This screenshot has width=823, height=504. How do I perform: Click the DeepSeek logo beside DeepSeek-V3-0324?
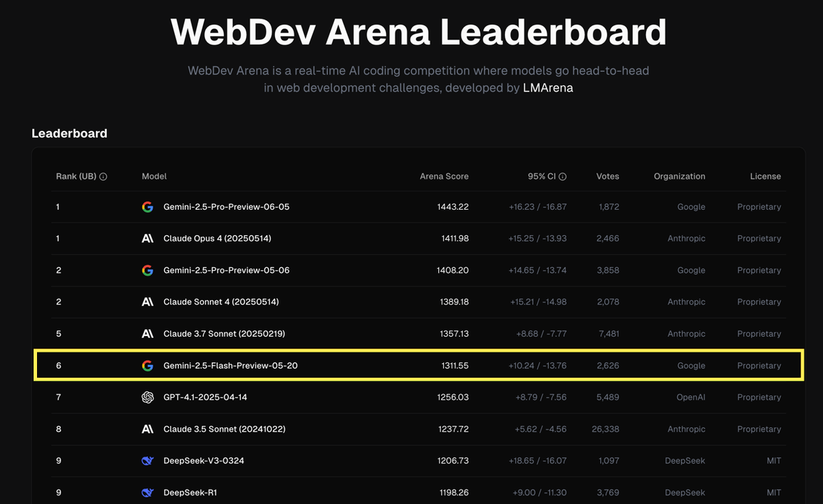147,461
